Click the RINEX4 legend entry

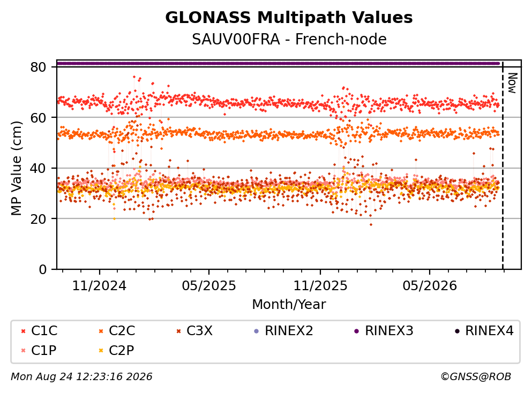point(484,330)
